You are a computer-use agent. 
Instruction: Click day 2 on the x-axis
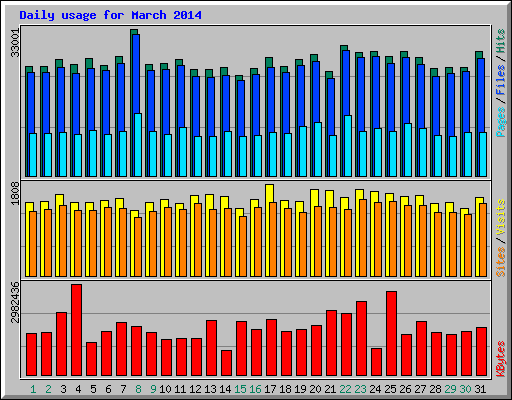tap(48, 389)
